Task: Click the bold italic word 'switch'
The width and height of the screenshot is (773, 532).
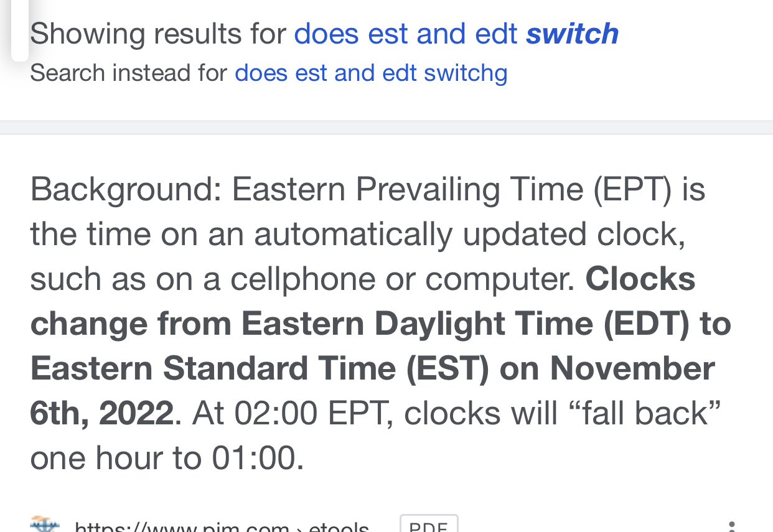Action: [x=572, y=33]
